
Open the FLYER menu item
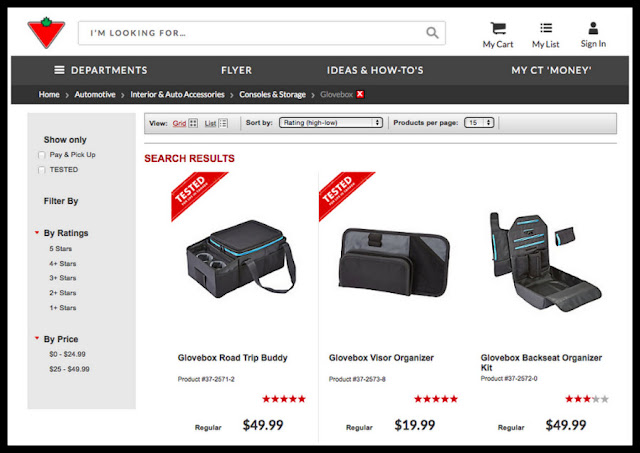(236, 71)
